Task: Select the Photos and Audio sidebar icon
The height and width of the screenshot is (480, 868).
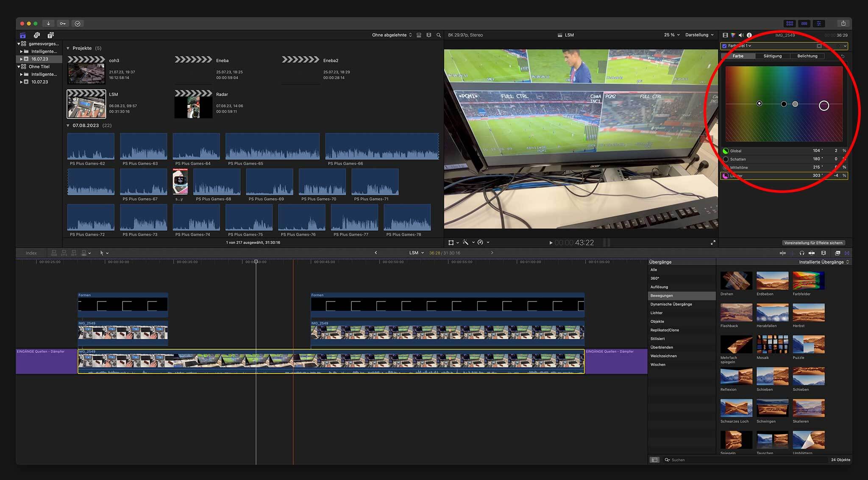Action: [x=36, y=35]
